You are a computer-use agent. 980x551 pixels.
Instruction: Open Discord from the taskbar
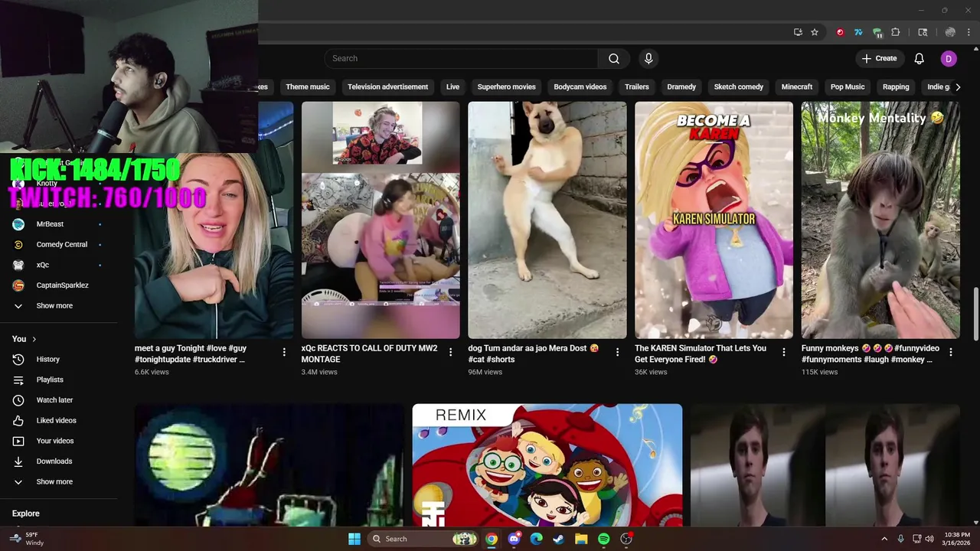click(514, 539)
